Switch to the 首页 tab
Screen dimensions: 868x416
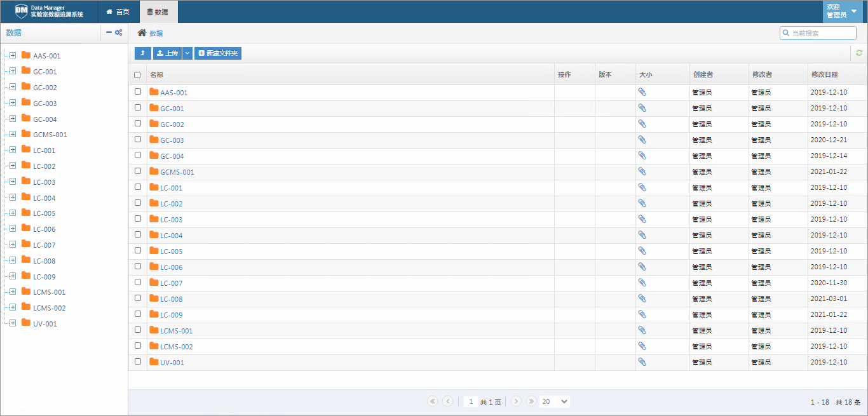tap(118, 11)
